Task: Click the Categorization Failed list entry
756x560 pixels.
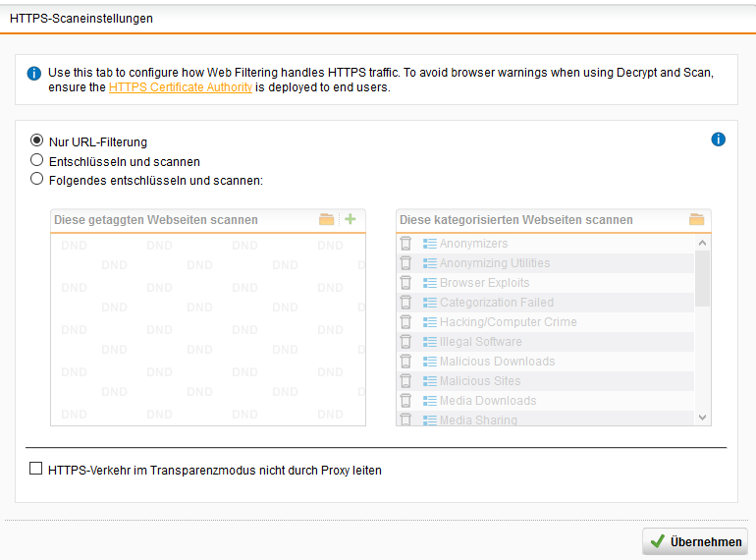Action: 496,303
